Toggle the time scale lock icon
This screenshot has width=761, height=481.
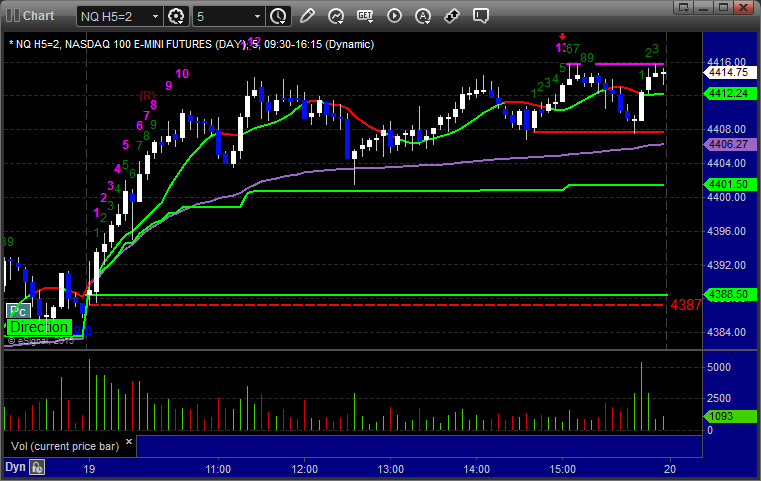[x=37, y=467]
